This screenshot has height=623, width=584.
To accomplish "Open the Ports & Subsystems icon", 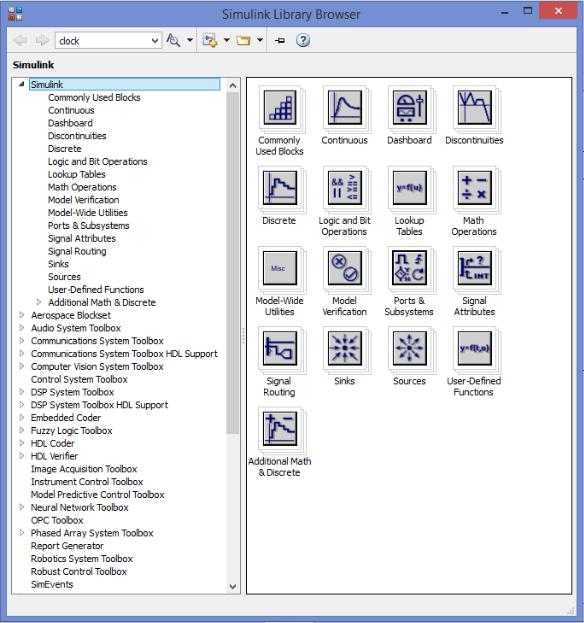I will [410, 268].
